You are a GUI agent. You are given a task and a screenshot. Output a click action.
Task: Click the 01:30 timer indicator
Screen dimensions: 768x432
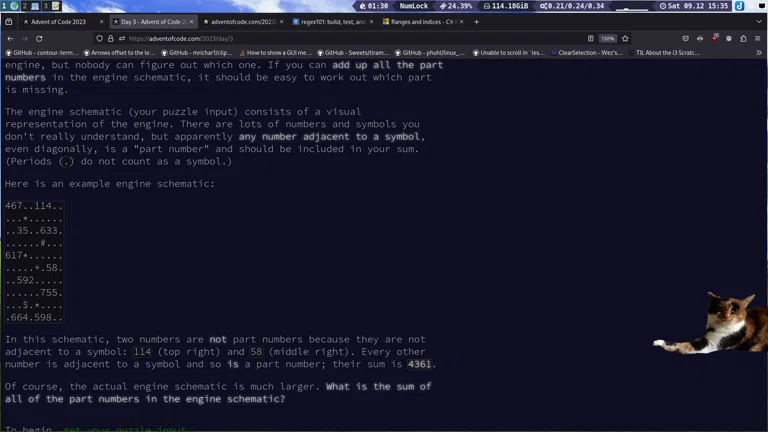point(374,6)
